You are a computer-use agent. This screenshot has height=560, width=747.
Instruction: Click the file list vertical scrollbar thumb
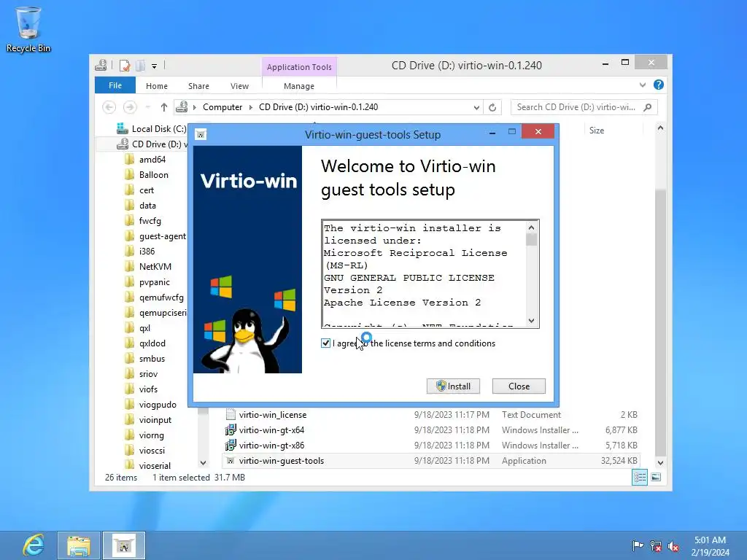click(x=660, y=322)
